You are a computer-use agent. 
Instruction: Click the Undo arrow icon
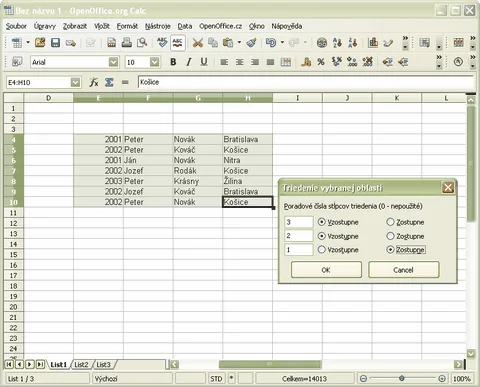(x=271, y=43)
